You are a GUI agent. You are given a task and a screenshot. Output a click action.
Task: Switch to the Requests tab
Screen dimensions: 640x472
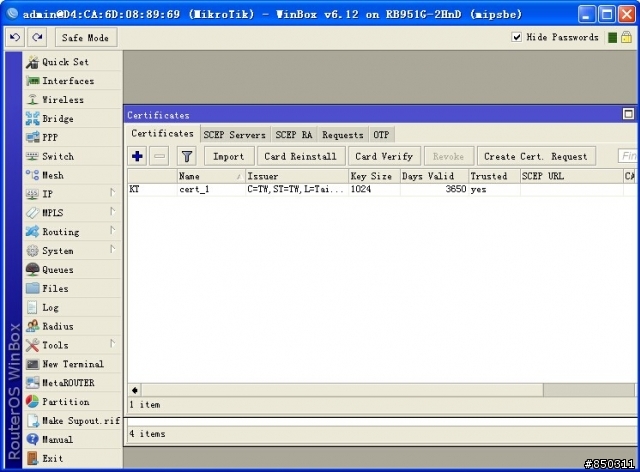tap(342, 135)
